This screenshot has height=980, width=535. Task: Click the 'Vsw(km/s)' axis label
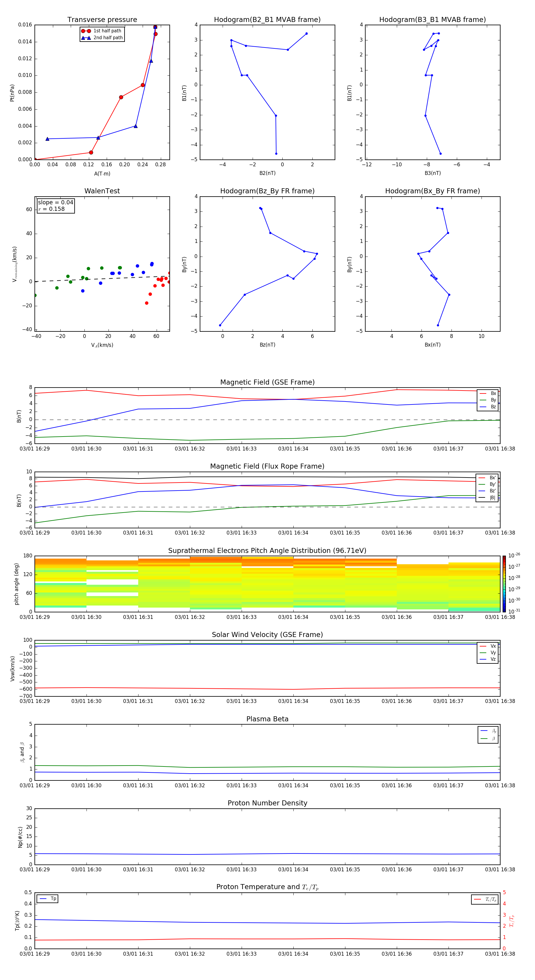pos(12,668)
